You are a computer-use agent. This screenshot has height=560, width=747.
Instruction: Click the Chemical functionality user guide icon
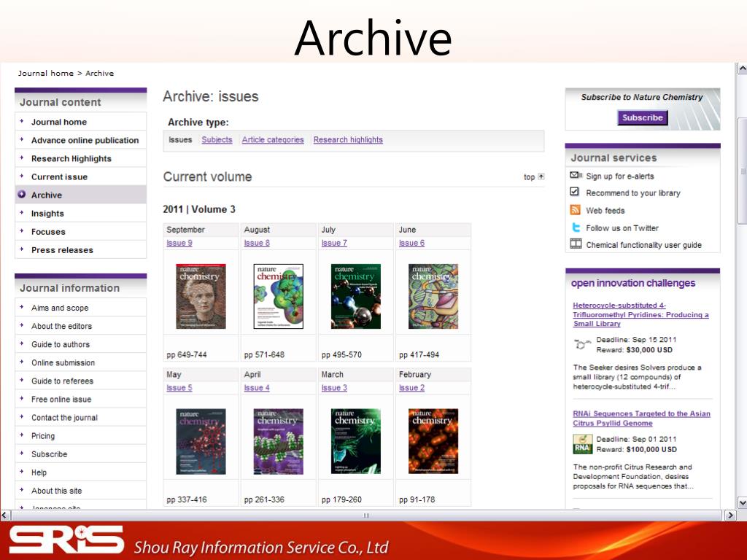point(576,244)
